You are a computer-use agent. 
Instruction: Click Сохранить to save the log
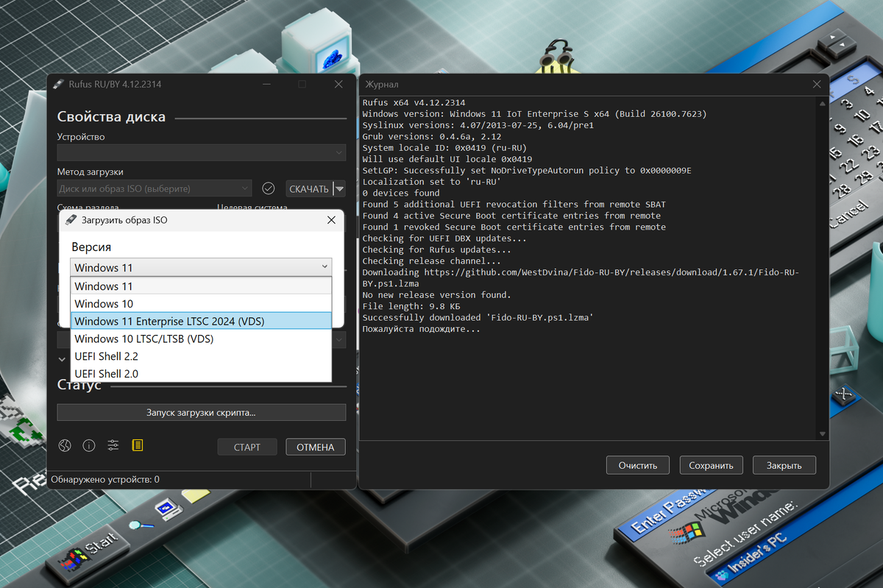(712, 465)
